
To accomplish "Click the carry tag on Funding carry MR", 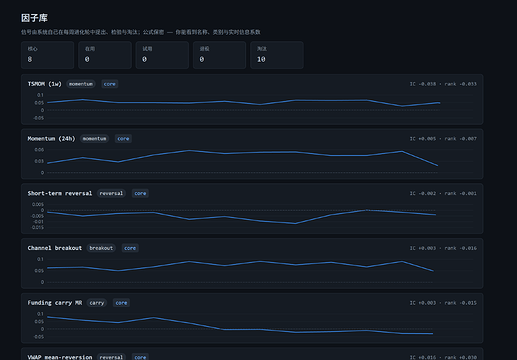I will tap(97, 303).
